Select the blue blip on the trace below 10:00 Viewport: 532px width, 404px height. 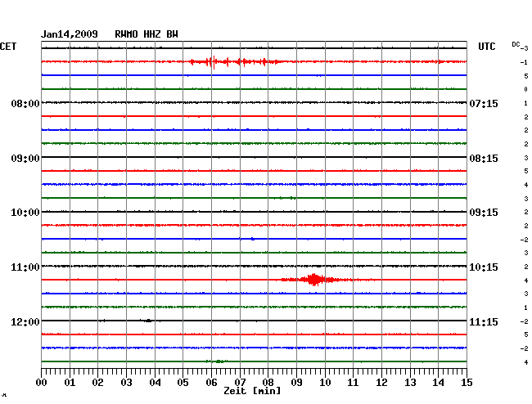[x=252, y=239]
